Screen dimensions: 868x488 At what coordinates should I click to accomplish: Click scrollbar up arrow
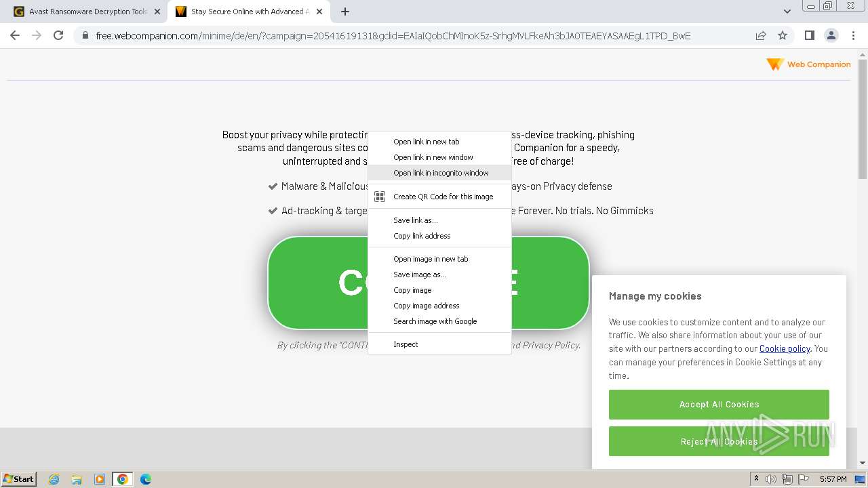pyautogui.click(x=863, y=54)
